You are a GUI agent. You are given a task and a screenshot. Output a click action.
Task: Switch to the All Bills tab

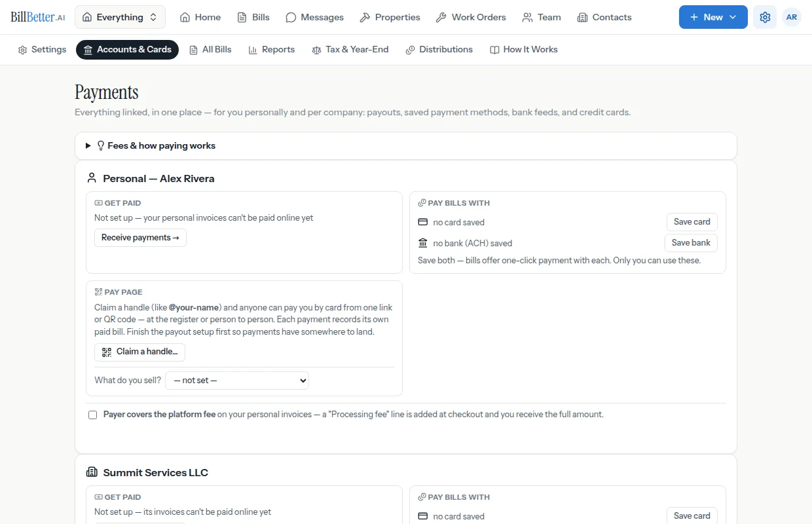[x=210, y=50]
